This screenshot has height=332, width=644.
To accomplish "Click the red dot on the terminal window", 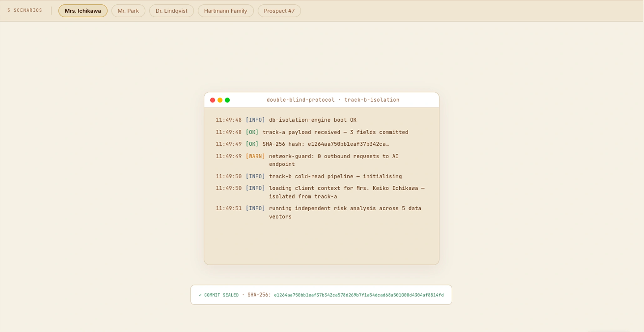I will (x=213, y=100).
